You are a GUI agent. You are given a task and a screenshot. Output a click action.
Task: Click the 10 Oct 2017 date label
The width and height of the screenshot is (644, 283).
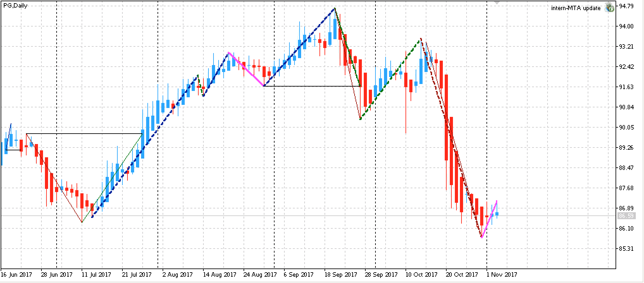click(421, 274)
